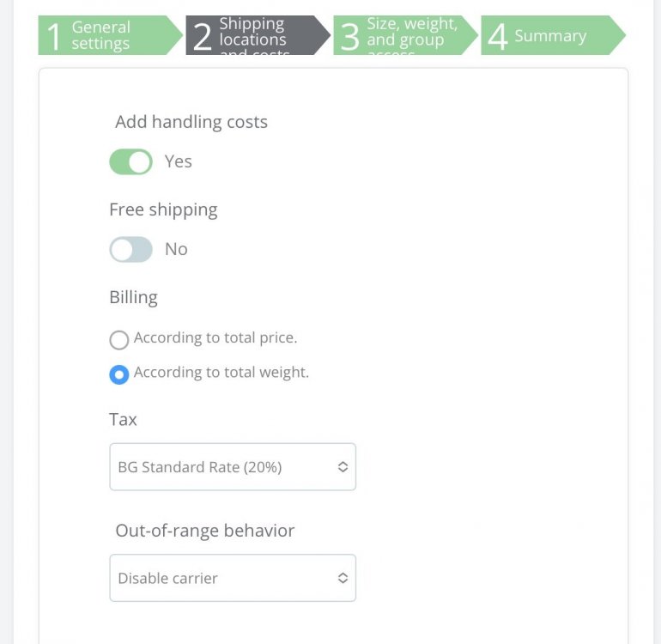Viewport: 661px width, 644px height.
Task: Click the 'According to total weight.' label text
Action: point(221,373)
